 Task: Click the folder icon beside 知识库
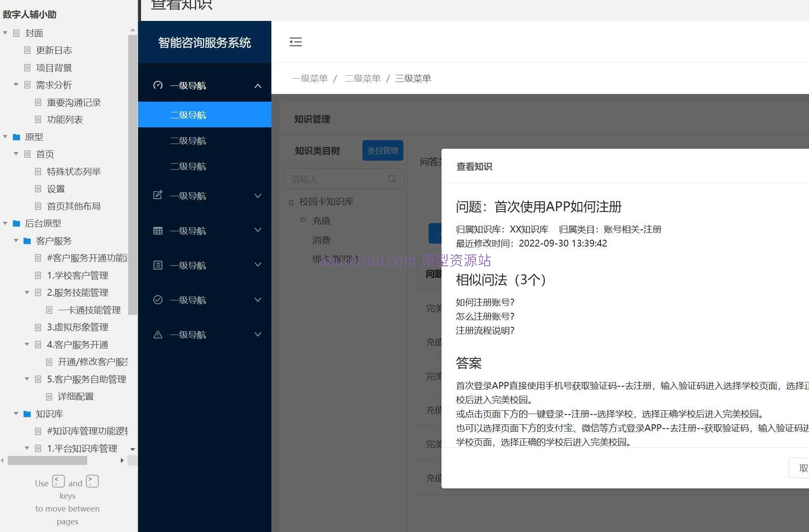(x=27, y=414)
